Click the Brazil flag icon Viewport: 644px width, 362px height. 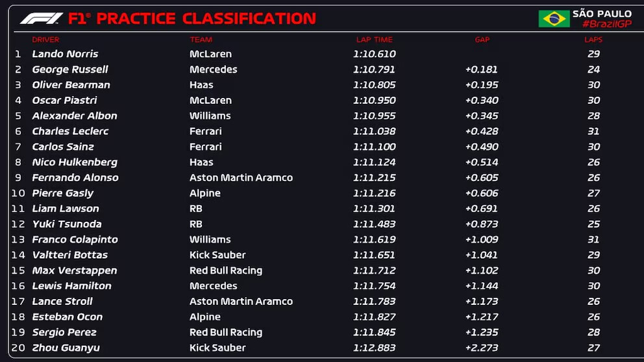(554, 19)
